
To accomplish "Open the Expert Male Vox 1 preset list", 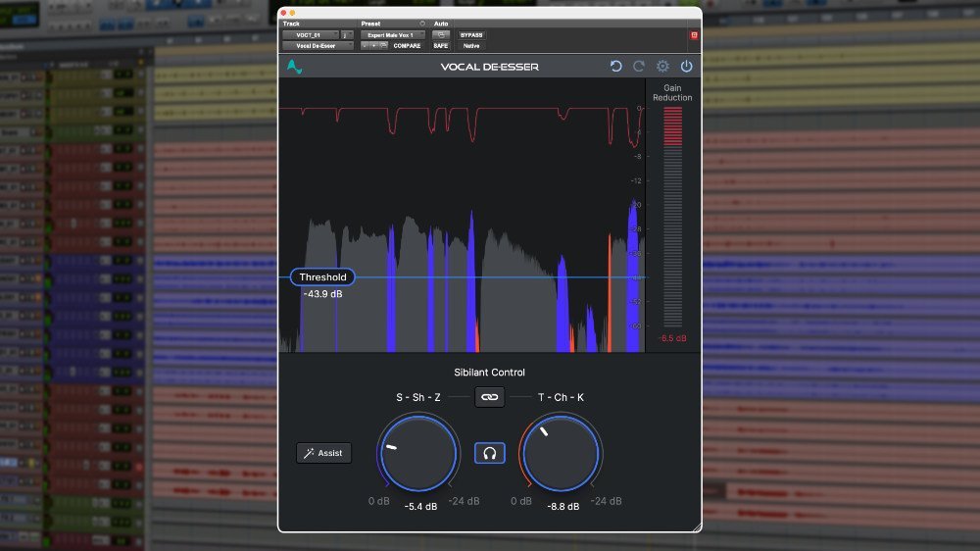I will click(x=393, y=35).
